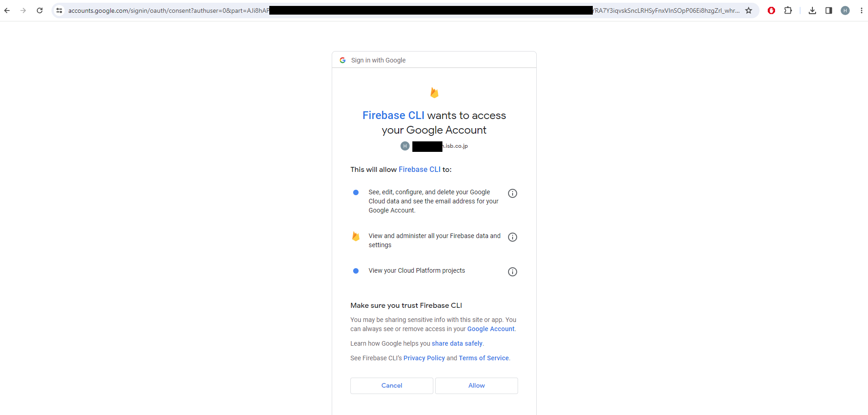Open the Privacy Policy link
Viewport: 868px width, 415px height.
tap(424, 358)
